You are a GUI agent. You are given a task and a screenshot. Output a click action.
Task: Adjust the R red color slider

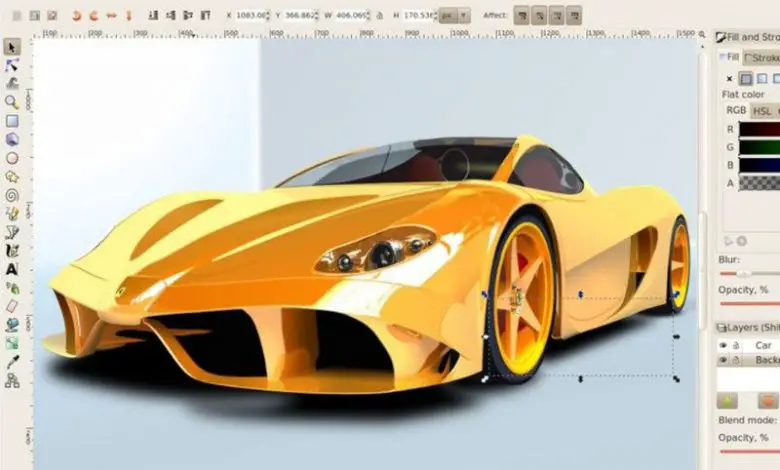pyautogui.click(x=760, y=129)
